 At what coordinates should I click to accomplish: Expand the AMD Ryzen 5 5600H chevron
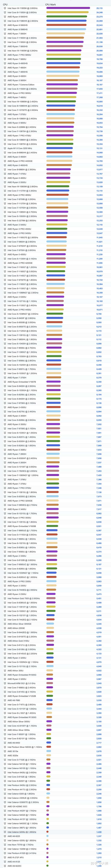pos(5,80)
